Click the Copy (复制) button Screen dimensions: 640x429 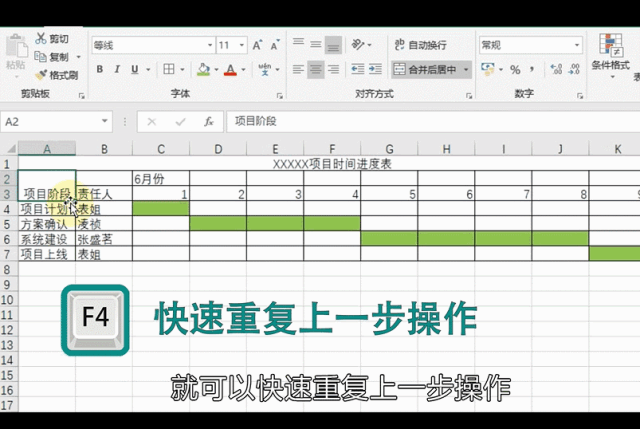click(x=51, y=57)
